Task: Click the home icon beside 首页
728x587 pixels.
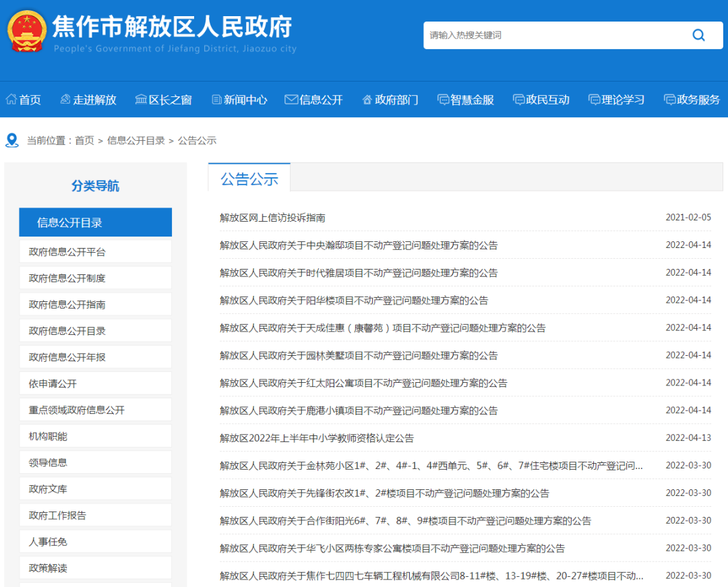Action: tap(11, 100)
